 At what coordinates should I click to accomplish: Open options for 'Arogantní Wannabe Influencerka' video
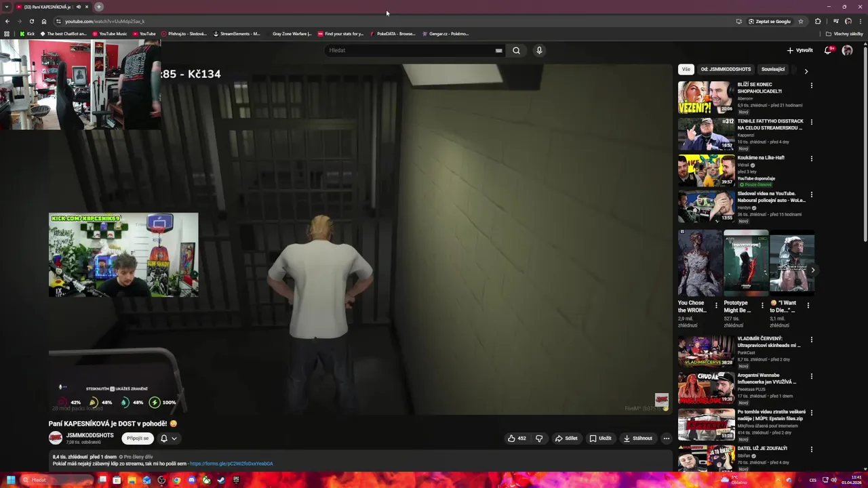811,376
